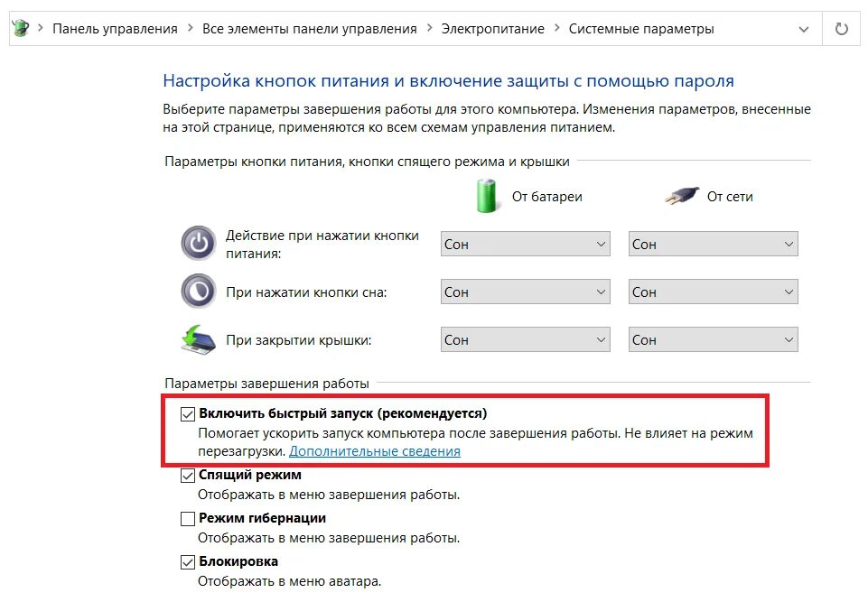Click the laptop lid closing icon
The height and width of the screenshot is (602, 868).
pyautogui.click(x=198, y=339)
